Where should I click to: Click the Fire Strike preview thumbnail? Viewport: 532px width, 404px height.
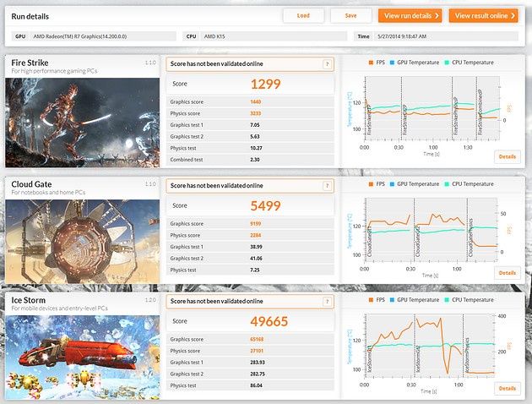tap(82, 123)
